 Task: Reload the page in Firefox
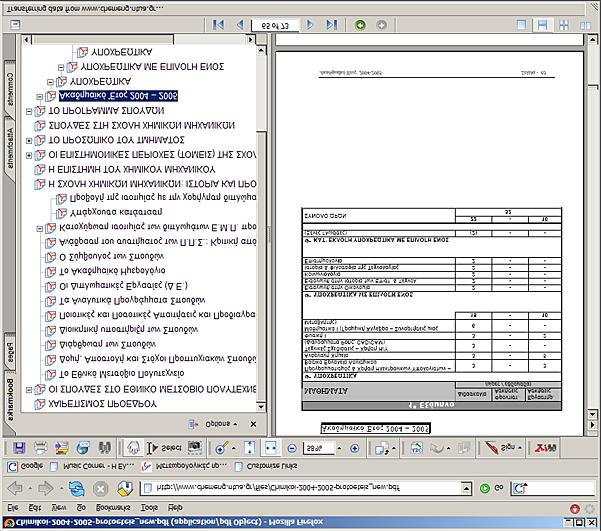76,489
